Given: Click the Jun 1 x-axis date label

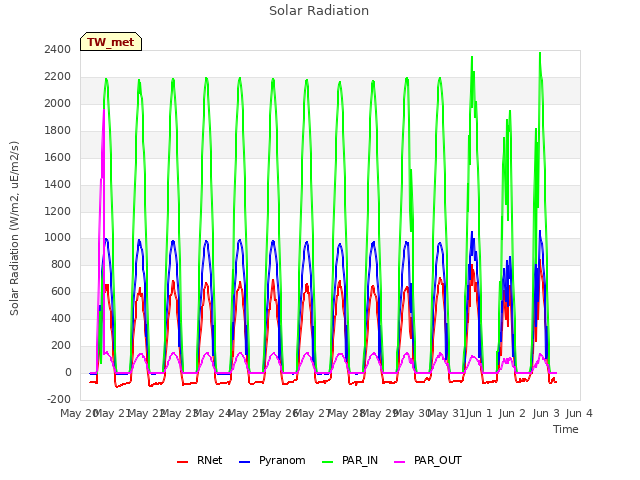Looking at the screenshot, I should point(479,413).
